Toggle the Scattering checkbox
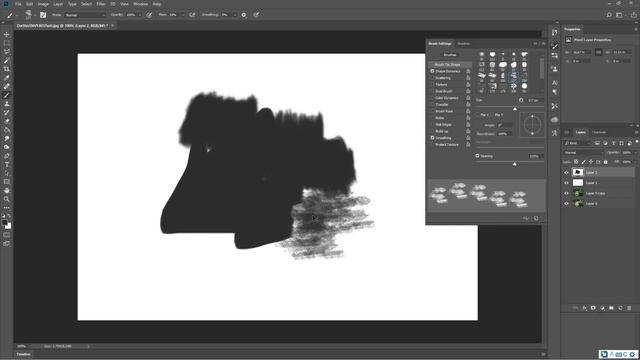This screenshot has height=360, width=640. point(432,78)
